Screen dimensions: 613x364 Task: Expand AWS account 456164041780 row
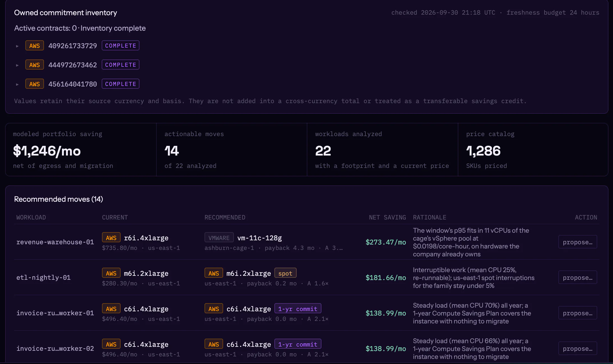(x=17, y=84)
